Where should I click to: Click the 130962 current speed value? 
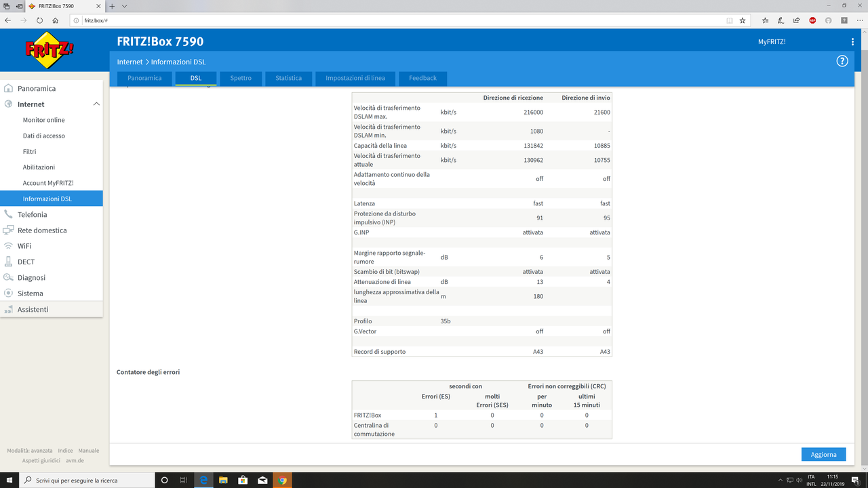533,160
